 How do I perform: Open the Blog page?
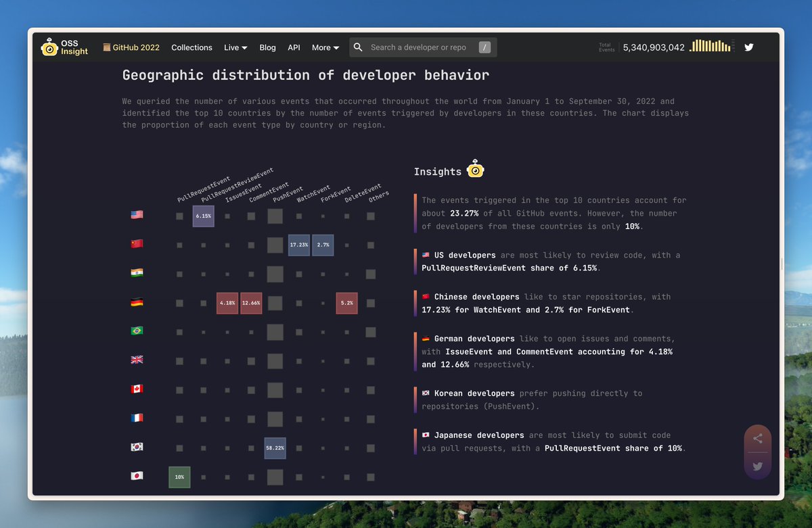pyautogui.click(x=267, y=47)
